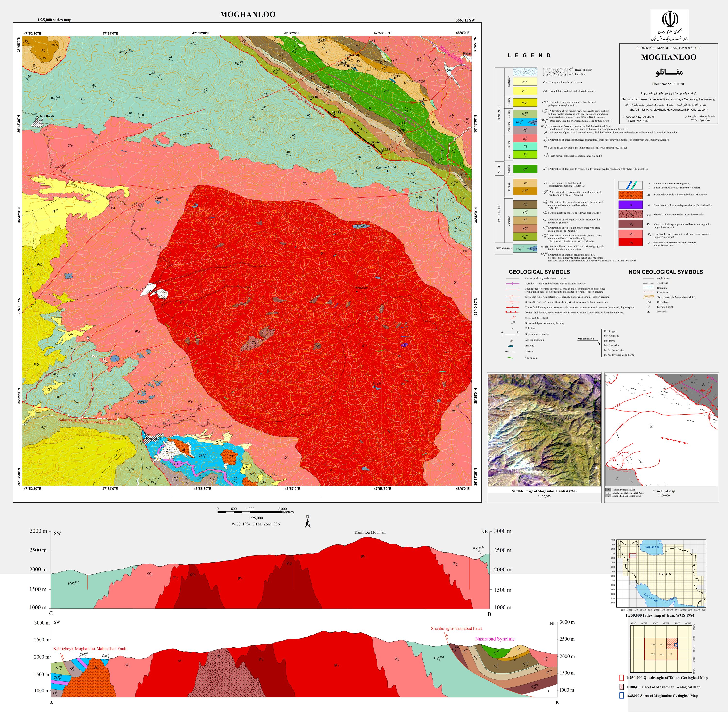Viewport: 728px width, 712px height.
Task: Click the Damirlou Mountain label on section
Action: tap(370, 532)
